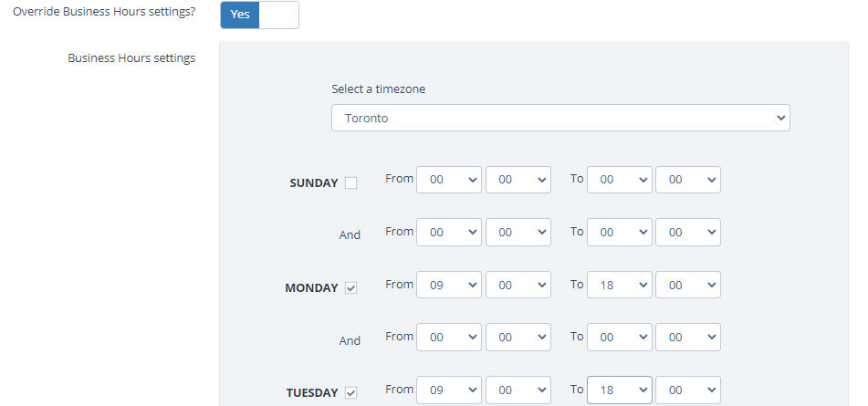Open Monday From hour dropdown showing 09
The height and width of the screenshot is (406, 868).
pyautogui.click(x=449, y=285)
